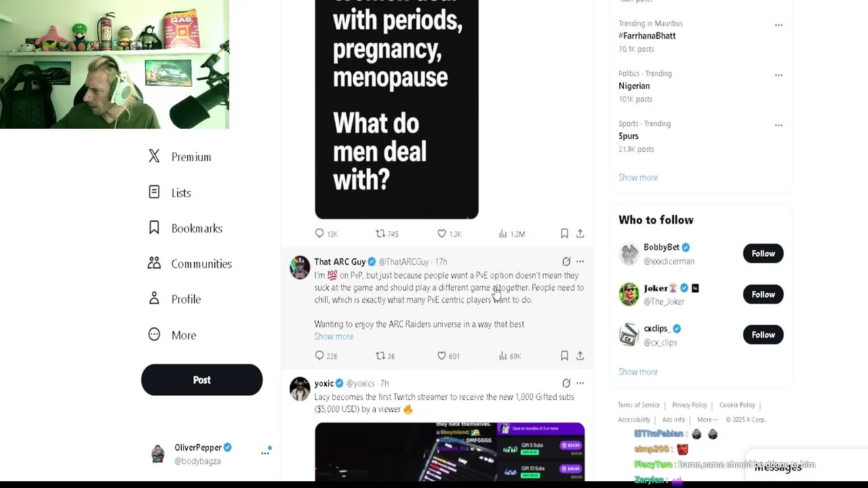Screen dimensions: 868x488
Task: Bookmark the periods and pregnancy video post
Action: click(x=564, y=233)
